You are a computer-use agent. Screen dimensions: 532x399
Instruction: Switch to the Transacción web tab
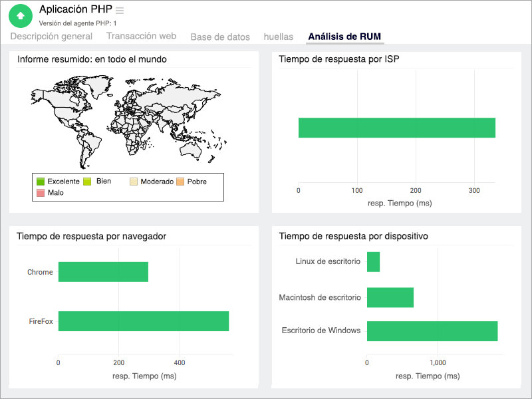pyautogui.click(x=140, y=37)
